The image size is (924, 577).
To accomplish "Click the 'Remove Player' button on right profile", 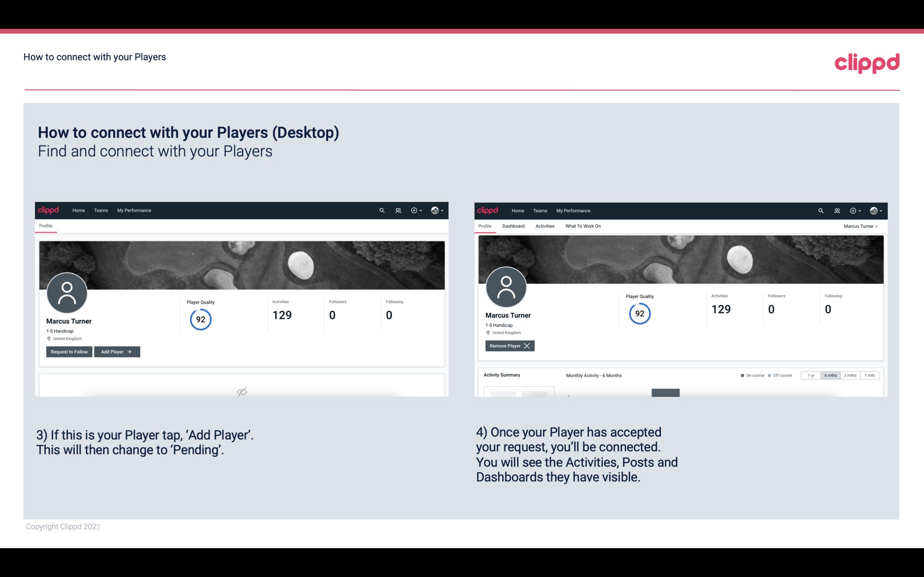I will tap(508, 346).
